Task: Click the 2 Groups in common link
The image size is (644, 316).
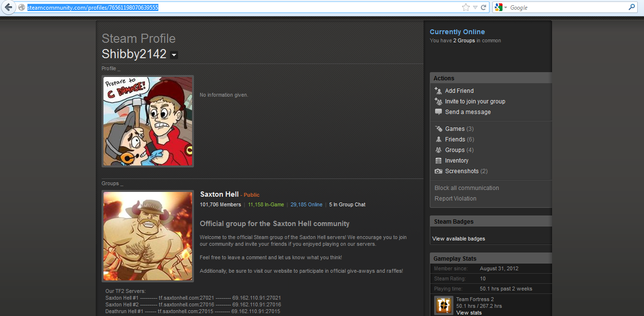Action: click(464, 41)
